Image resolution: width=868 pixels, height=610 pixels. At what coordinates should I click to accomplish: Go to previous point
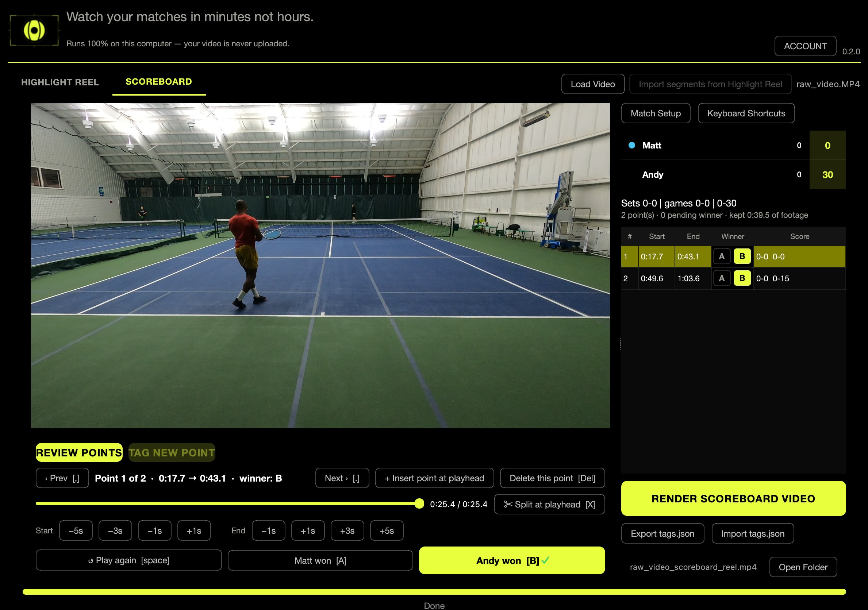62,478
